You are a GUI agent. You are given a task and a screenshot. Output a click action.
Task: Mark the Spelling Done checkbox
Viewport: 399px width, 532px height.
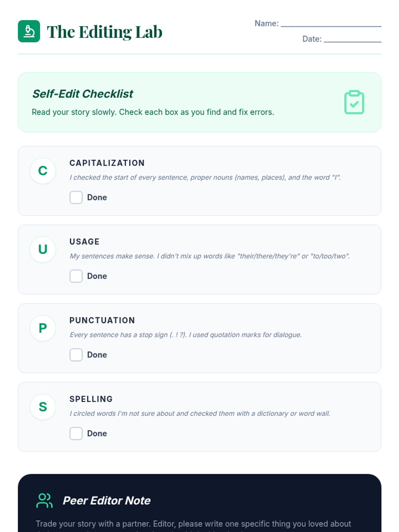(76, 434)
